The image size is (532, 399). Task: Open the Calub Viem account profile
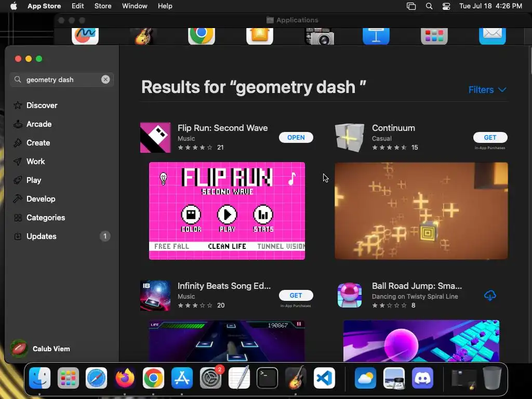coord(41,349)
